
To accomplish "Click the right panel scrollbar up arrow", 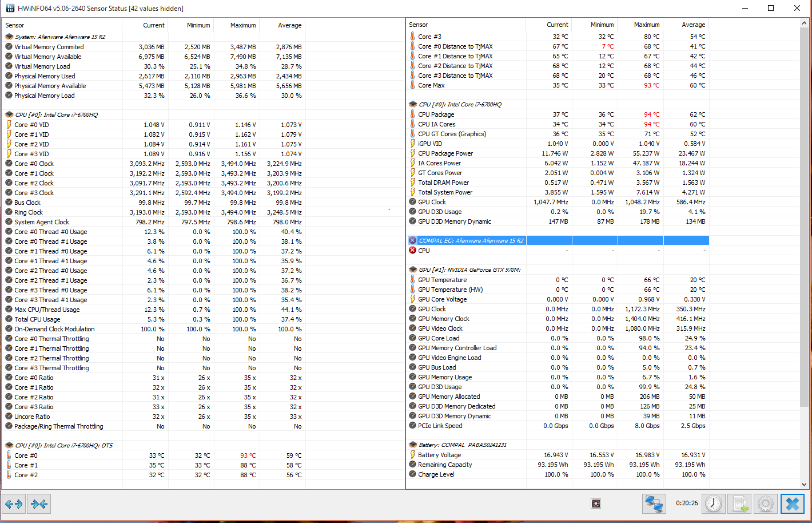I will tap(805, 23).
